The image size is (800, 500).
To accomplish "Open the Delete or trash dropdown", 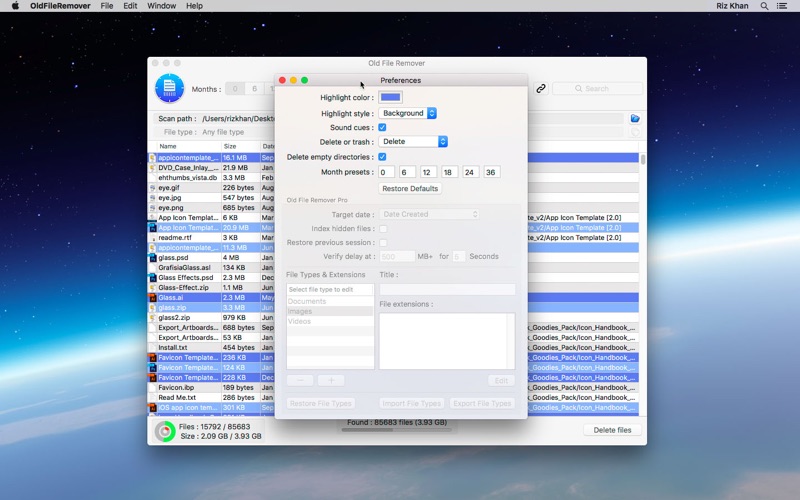I will [413, 141].
